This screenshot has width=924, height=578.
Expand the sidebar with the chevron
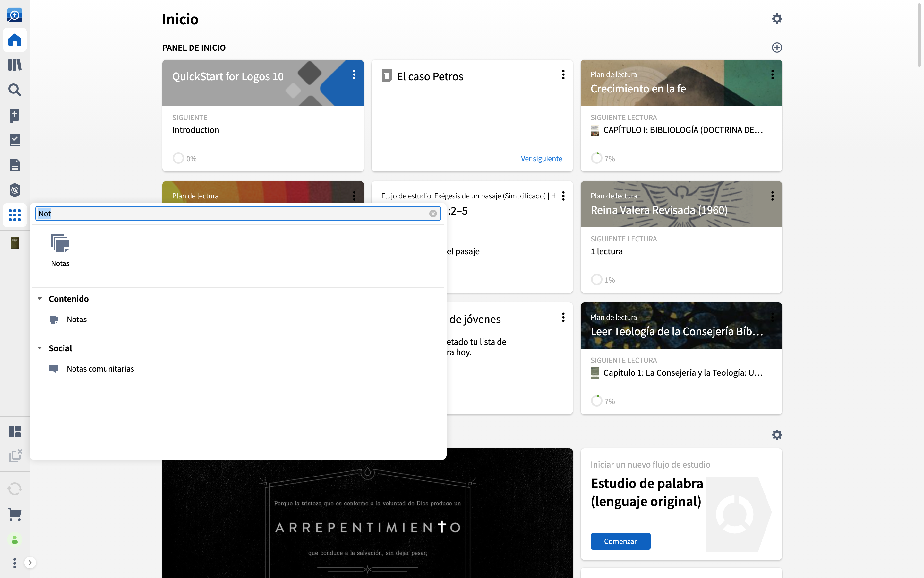(30, 563)
